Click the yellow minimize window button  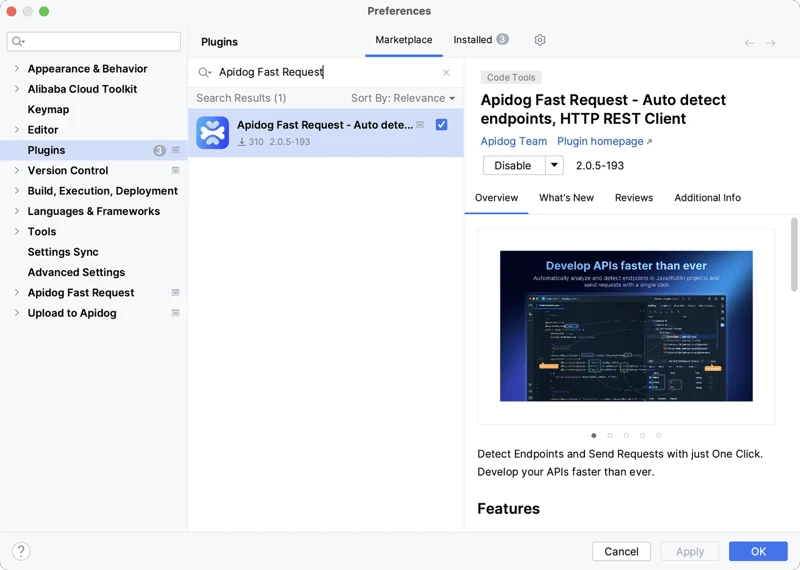tap(28, 11)
